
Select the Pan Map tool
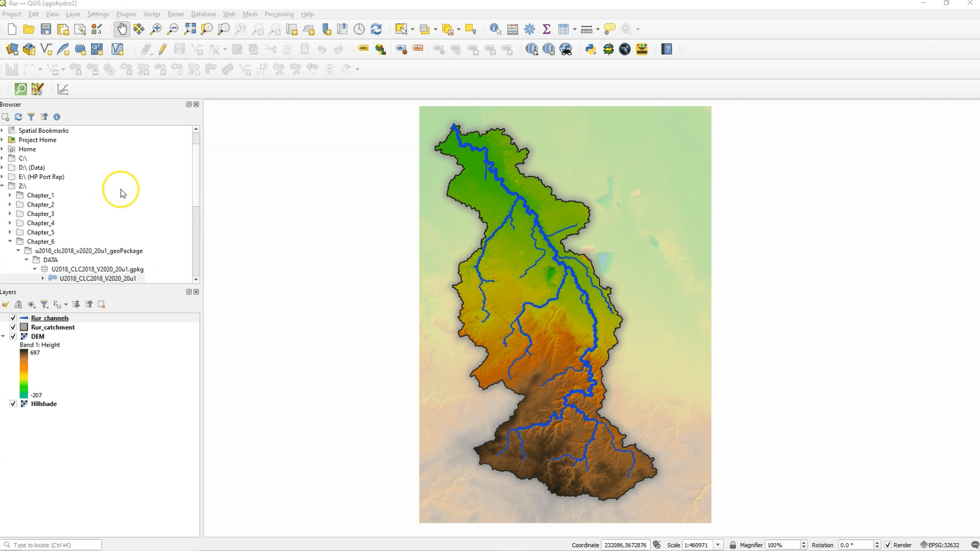pos(121,29)
